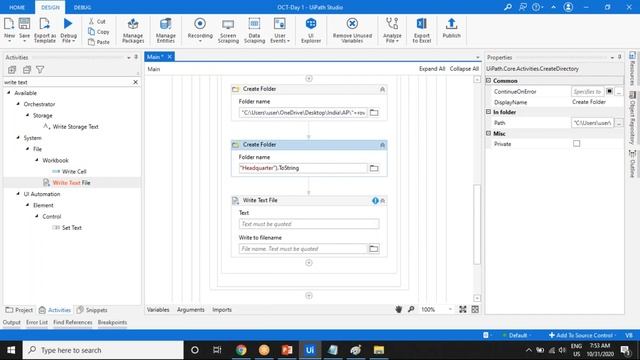The width and height of the screenshot is (640, 360).
Task: Click the Fit to Screen icon
Action: [462, 310]
